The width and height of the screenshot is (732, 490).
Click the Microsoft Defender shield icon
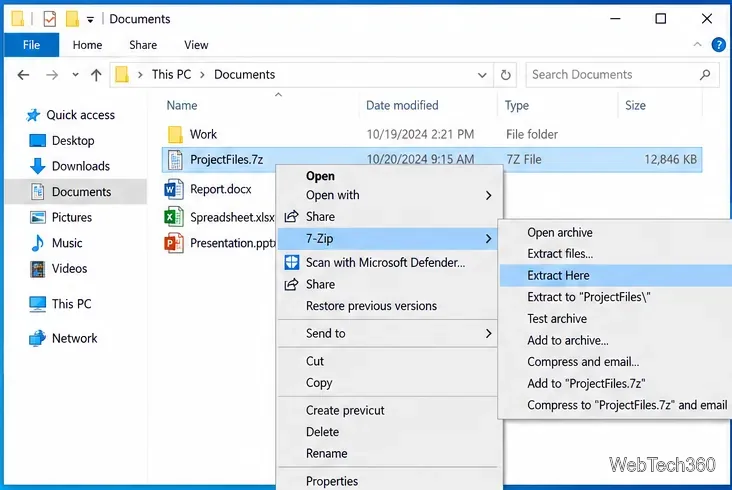pyautogui.click(x=292, y=263)
